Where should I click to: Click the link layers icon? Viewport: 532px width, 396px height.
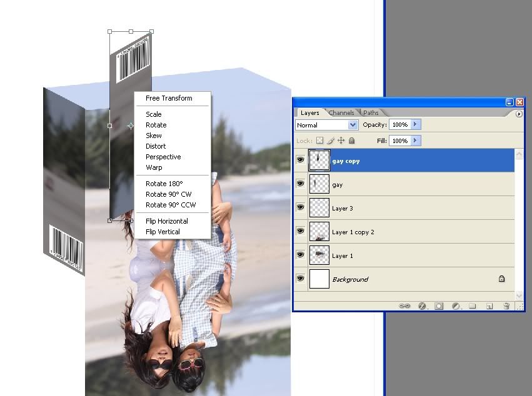point(404,306)
